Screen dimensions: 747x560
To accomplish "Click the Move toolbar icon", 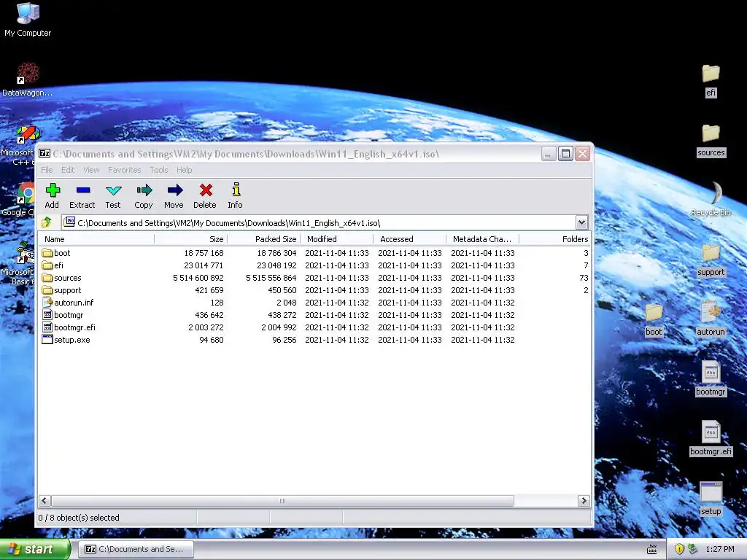I will point(175,190).
